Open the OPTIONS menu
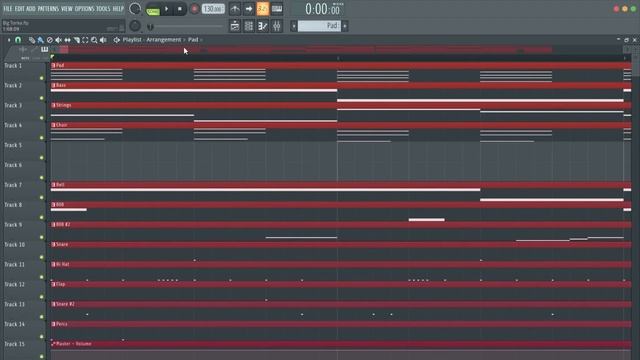Viewport: 640px width, 360px height. (84, 9)
